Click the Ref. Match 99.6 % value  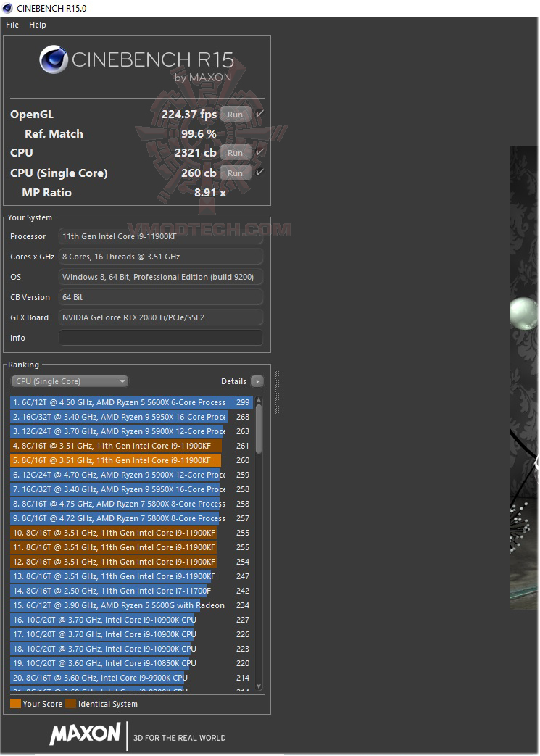pos(199,134)
